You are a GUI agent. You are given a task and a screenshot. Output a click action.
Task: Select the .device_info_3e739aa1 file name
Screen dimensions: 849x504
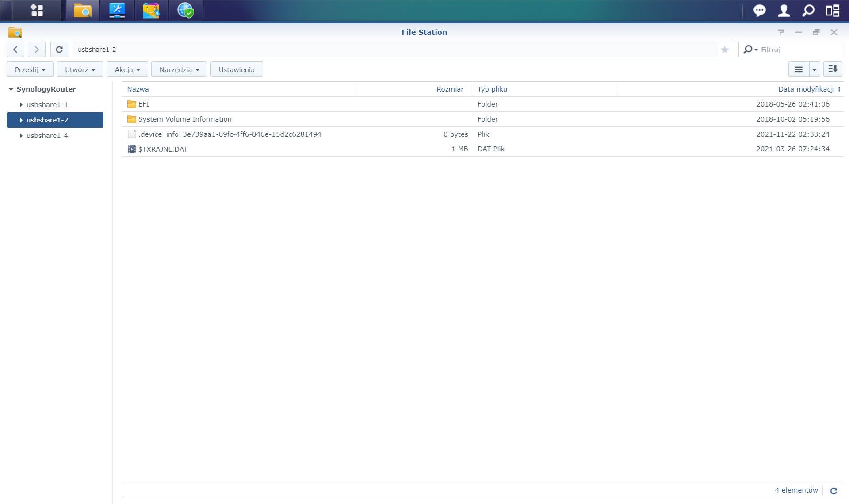click(230, 134)
